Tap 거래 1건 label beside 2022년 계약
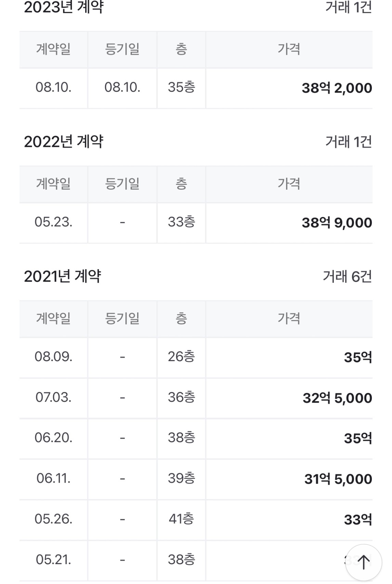This screenshot has width=392, height=584. tap(348, 141)
